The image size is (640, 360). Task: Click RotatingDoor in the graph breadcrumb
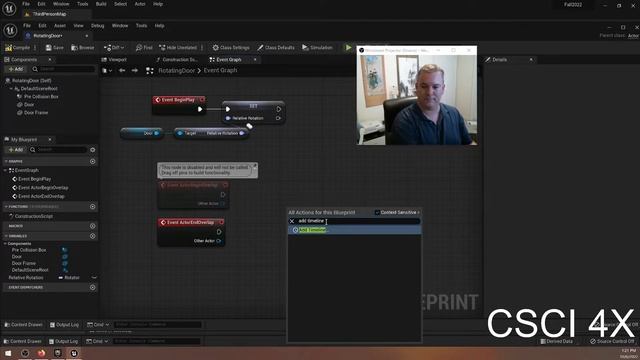[x=176, y=71]
